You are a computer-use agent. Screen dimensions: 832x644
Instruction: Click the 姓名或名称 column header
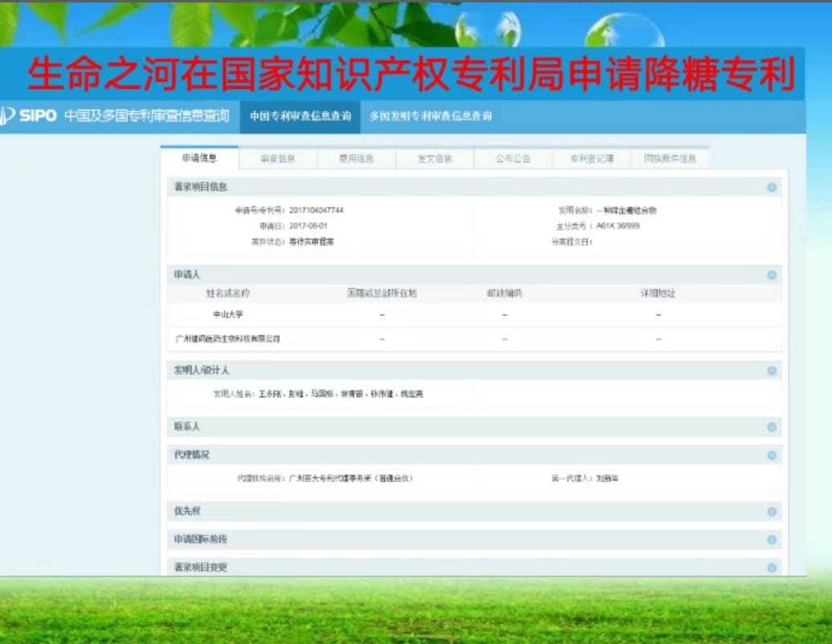tap(227, 293)
